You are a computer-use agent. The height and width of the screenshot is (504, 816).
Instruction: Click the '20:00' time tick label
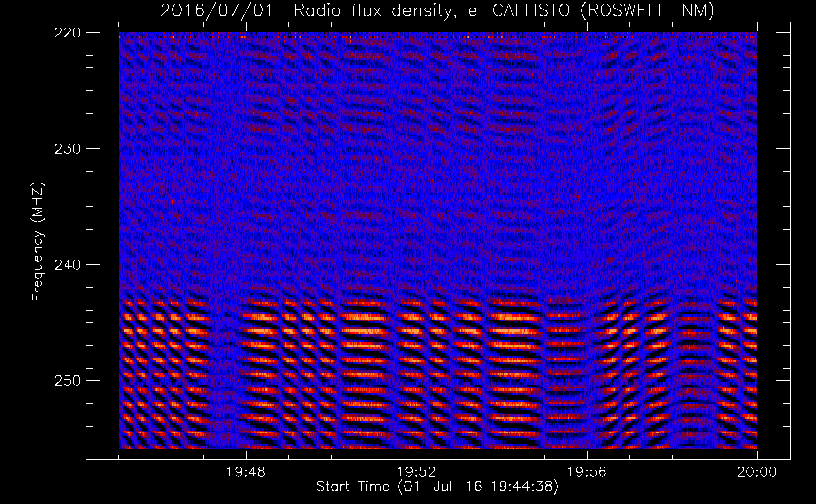pos(757,472)
